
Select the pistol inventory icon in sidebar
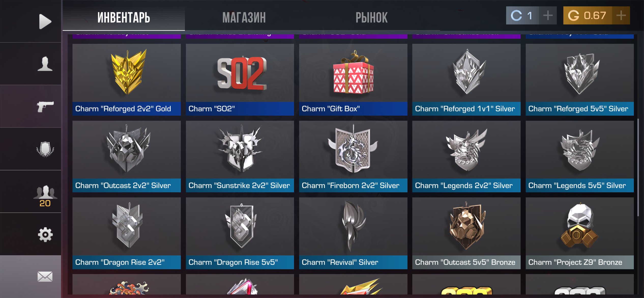pyautogui.click(x=45, y=106)
